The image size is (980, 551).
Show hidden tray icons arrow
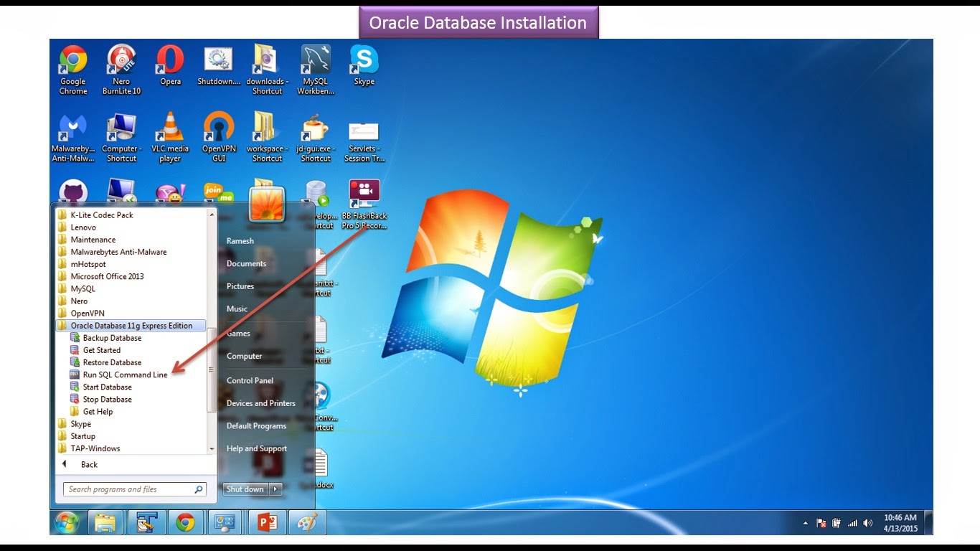point(805,523)
